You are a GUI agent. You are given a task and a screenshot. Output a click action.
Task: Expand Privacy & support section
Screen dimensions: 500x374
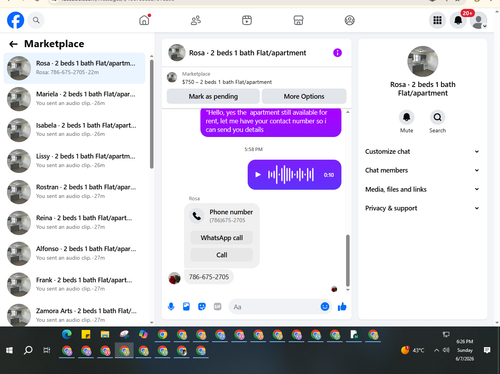(x=422, y=208)
